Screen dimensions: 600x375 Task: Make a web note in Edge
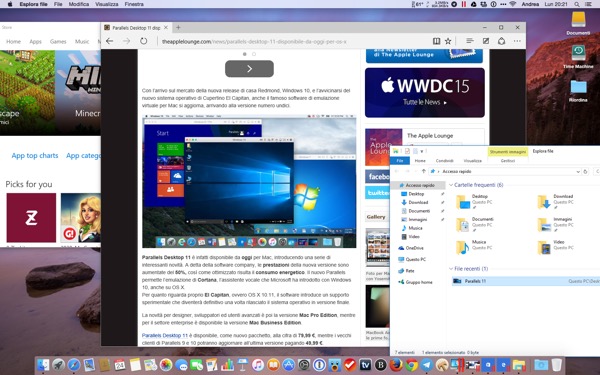coord(486,41)
